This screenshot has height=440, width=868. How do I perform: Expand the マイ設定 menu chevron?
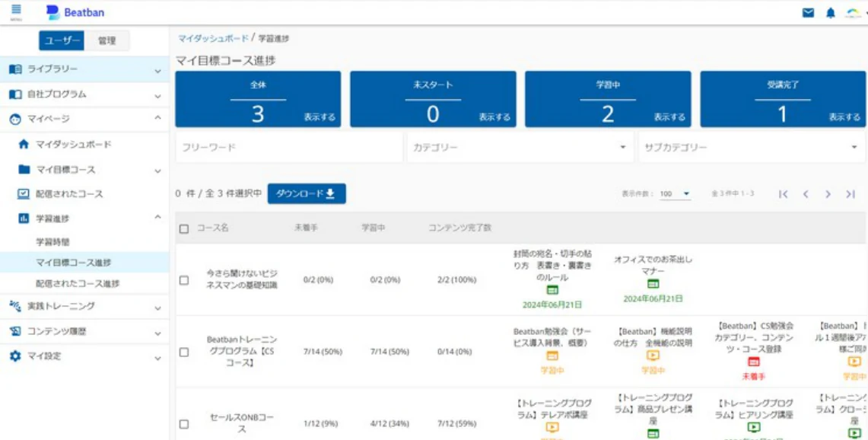tap(157, 359)
